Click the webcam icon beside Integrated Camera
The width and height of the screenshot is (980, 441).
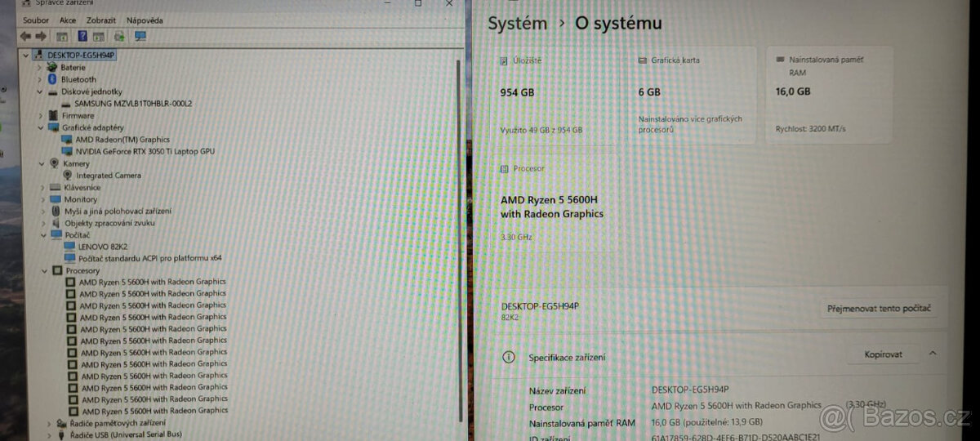pyautogui.click(x=68, y=175)
